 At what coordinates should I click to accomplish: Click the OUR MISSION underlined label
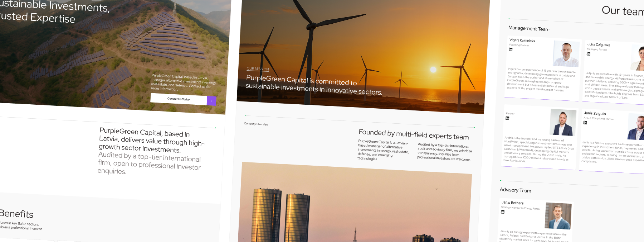(258, 69)
